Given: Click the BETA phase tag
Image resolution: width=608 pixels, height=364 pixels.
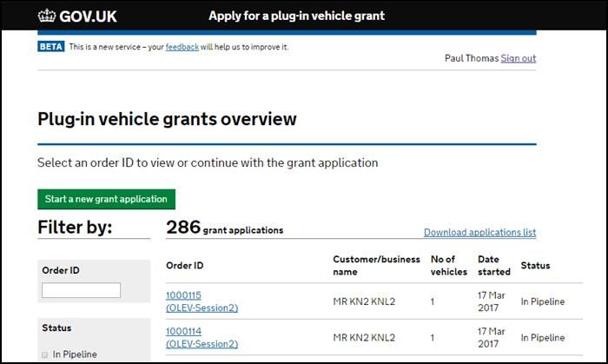Looking at the screenshot, I should [x=51, y=47].
